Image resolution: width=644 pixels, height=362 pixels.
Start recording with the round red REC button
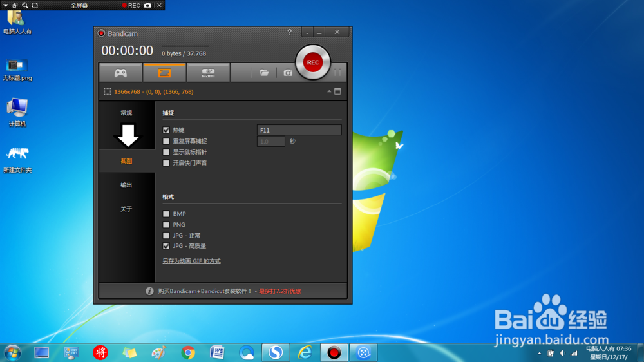pos(312,62)
